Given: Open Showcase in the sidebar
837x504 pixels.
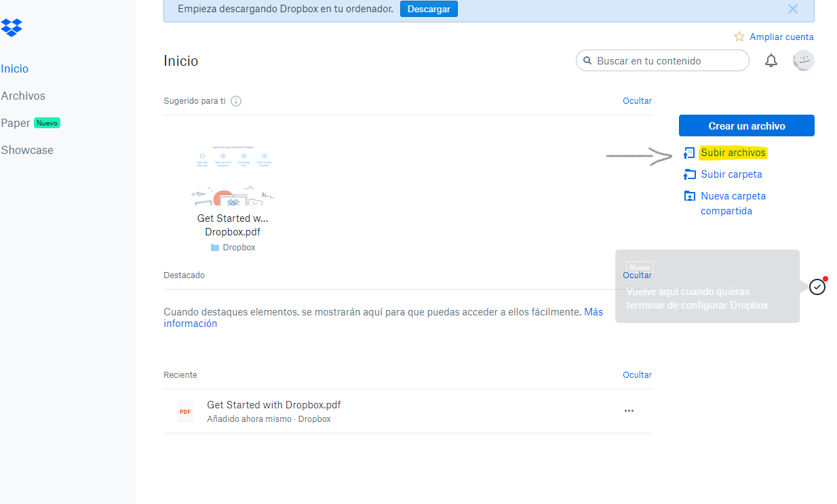Looking at the screenshot, I should click(x=27, y=150).
